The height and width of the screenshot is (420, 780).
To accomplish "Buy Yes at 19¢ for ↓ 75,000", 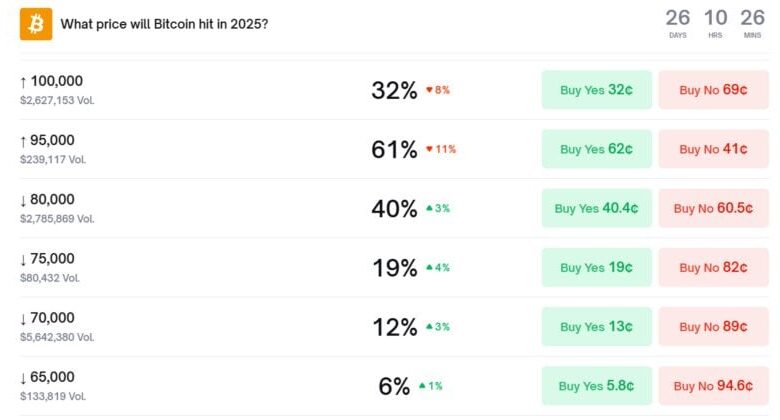I will [596, 268].
